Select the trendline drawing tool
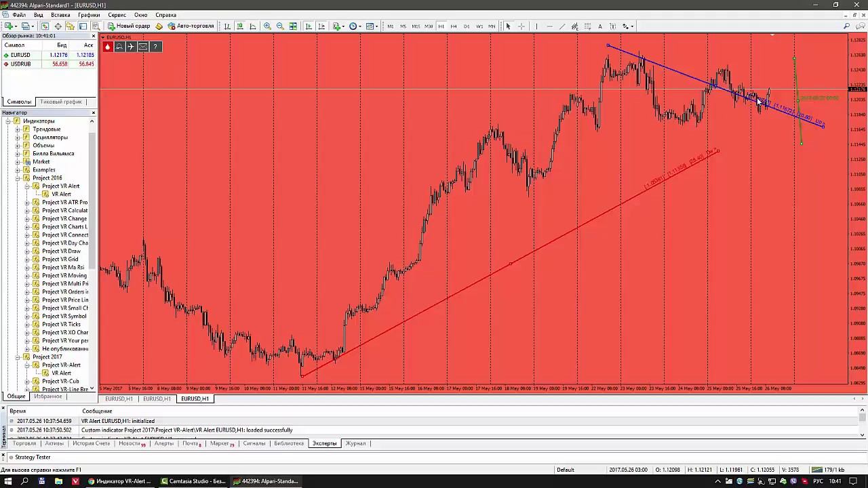Image resolution: width=868 pixels, height=488 pixels. point(562,26)
